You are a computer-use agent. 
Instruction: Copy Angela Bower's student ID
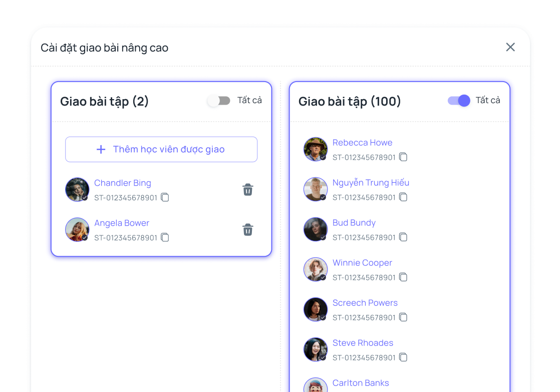pos(165,237)
